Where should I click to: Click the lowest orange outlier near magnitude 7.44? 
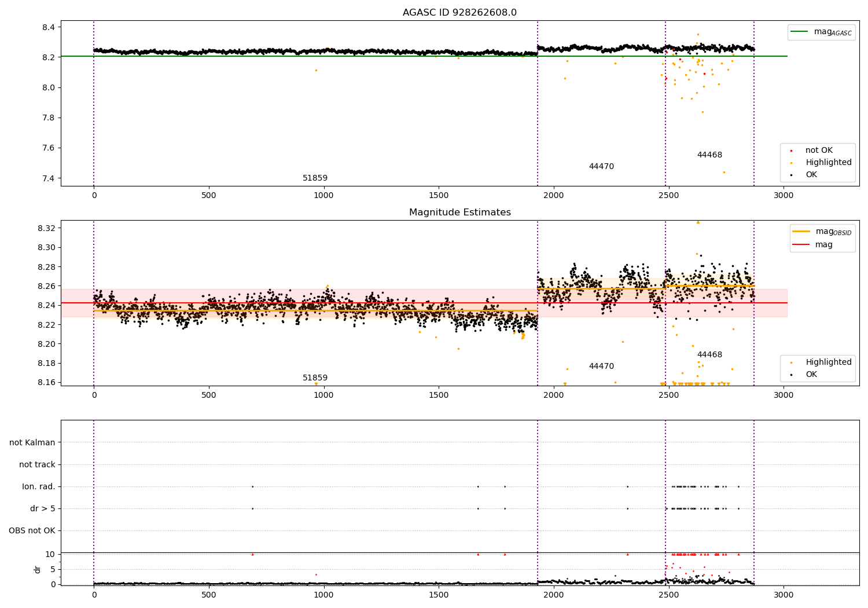(x=723, y=172)
